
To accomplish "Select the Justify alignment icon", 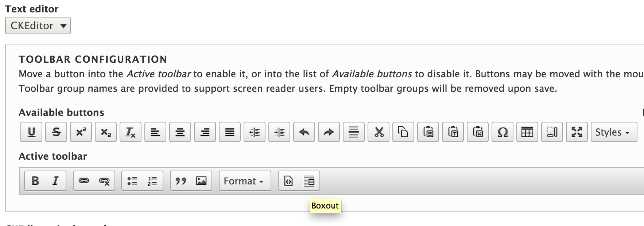I will (x=230, y=132).
